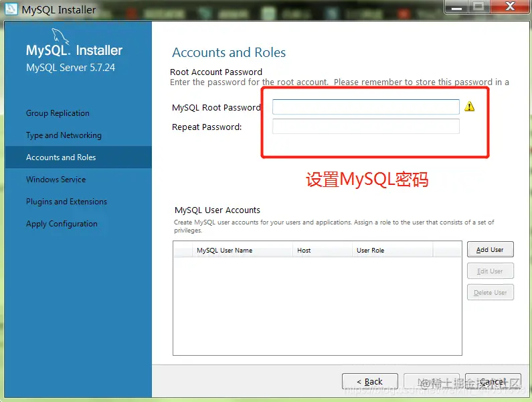The width and height of the screenshot is (532, 402).
Task: Focus the Repeat Password field
Action: tap(366, 127)
